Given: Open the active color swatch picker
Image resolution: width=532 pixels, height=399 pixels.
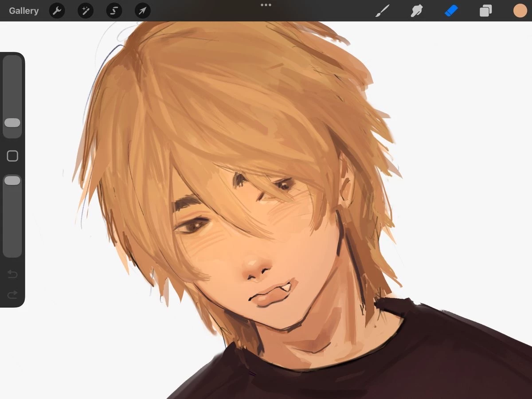Looking at the screenshot, I should [520, 11].
